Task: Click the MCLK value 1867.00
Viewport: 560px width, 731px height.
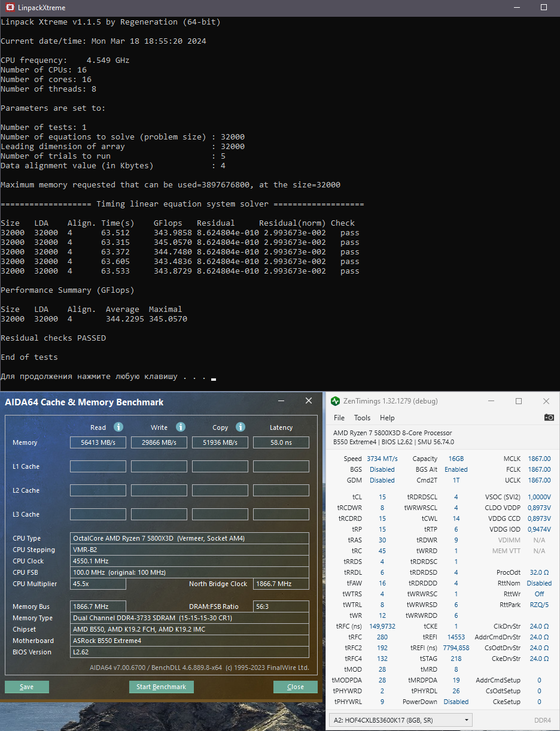Action: tap(539, 459)
